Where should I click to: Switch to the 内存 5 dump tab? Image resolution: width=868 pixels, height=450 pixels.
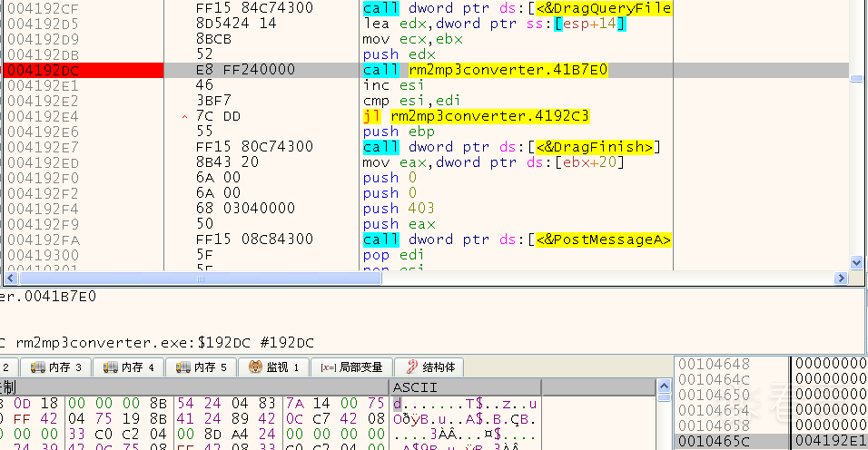click(x=202, y=367)
